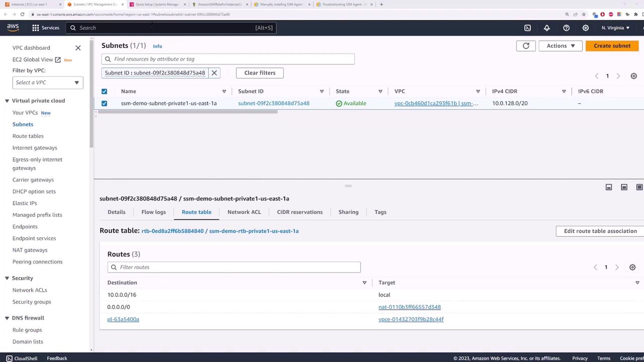This screenshot has width=644, height=362.
Task: Sort subnets by the IPv4 CIDR column arrow
Action: (564, 92)
